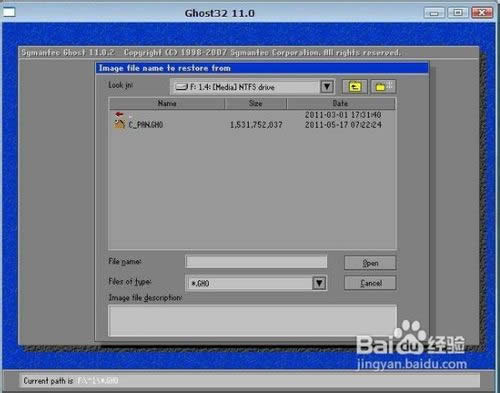Click the Ghost32 window system menu icon
The height and width of the screenshot is (393, 500).
(9, 13)
